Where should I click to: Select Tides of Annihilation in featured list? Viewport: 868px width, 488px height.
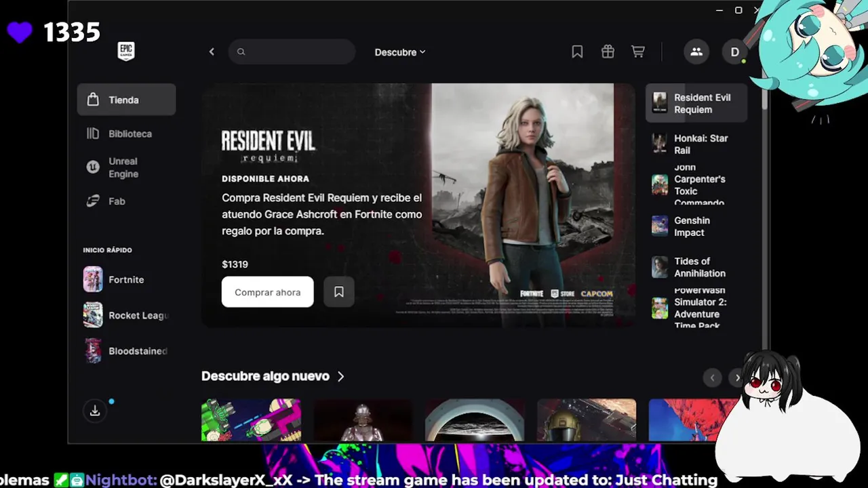(x=696, y=267)
